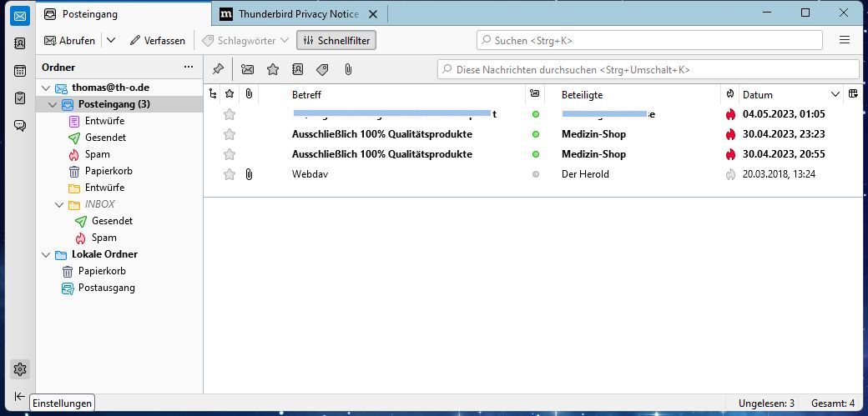Open Einstellungen gear icon
Viewport: 868px width, 416px height.
(x=20, y=368)
